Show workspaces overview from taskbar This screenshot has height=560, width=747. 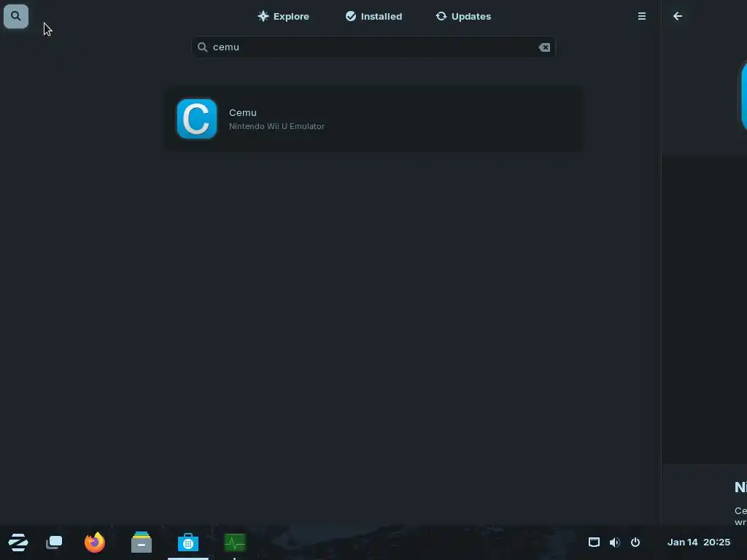(x=54, y=542)
